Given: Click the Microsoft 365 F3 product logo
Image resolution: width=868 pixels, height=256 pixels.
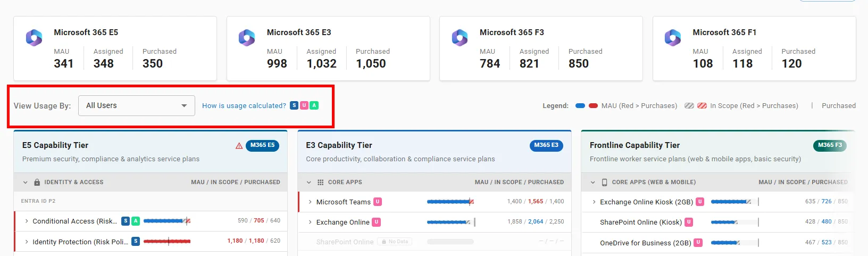Looking at the screenshot, I should (460, 38).
